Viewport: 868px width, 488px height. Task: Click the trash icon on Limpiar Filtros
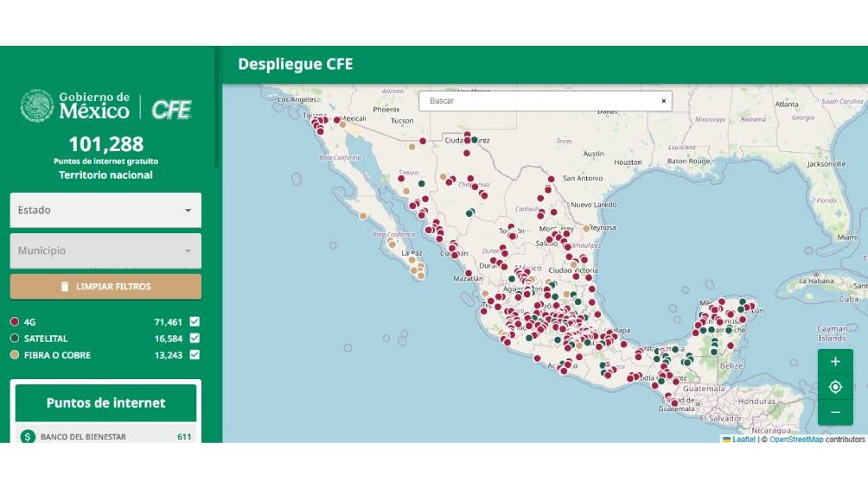pos(64,287)
